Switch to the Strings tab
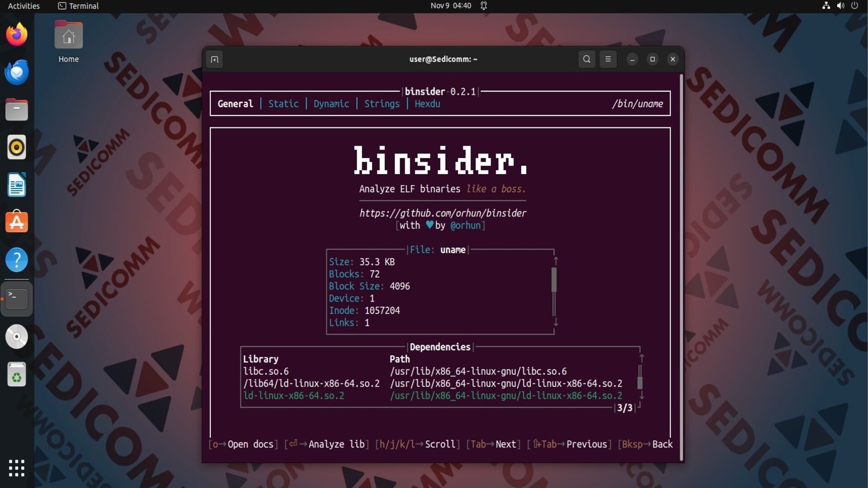 [382, 104]
